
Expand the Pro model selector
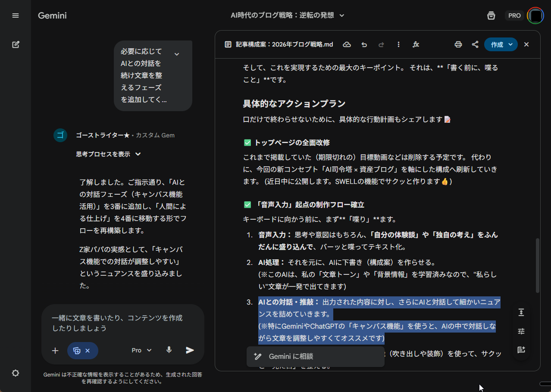(141, 350)
